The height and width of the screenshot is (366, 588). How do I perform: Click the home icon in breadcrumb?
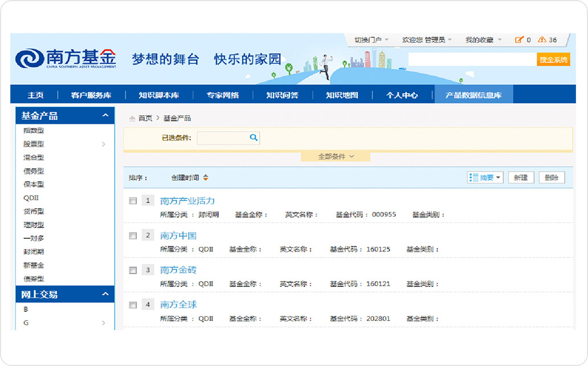tap(132, 119)
